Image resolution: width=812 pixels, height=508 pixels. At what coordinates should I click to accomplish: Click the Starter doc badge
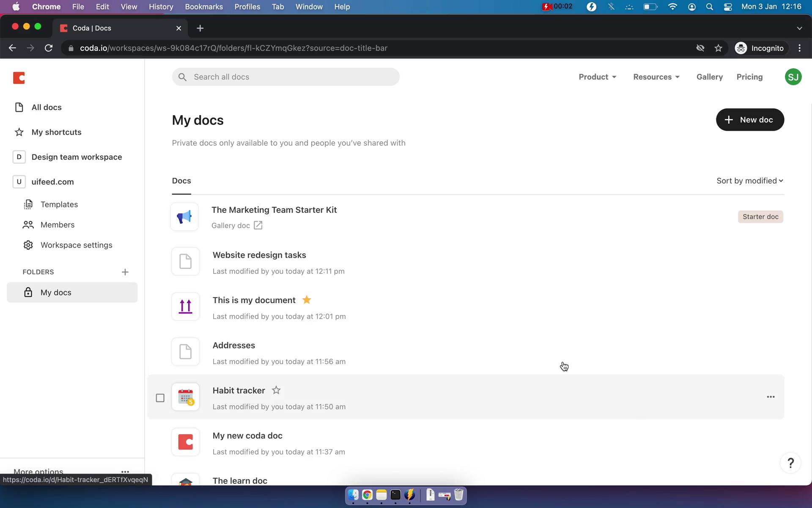[x=760, y=217]
